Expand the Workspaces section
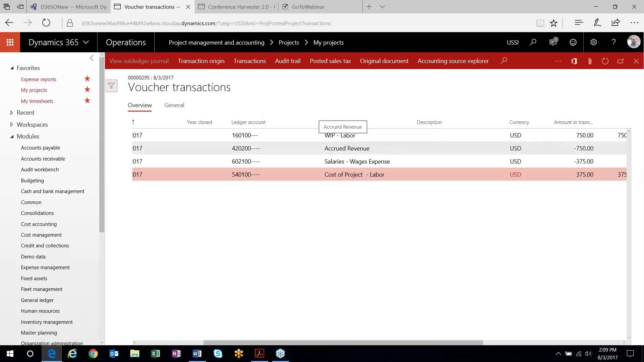Screen dimensions: 644x362 (x=11, y=124)
